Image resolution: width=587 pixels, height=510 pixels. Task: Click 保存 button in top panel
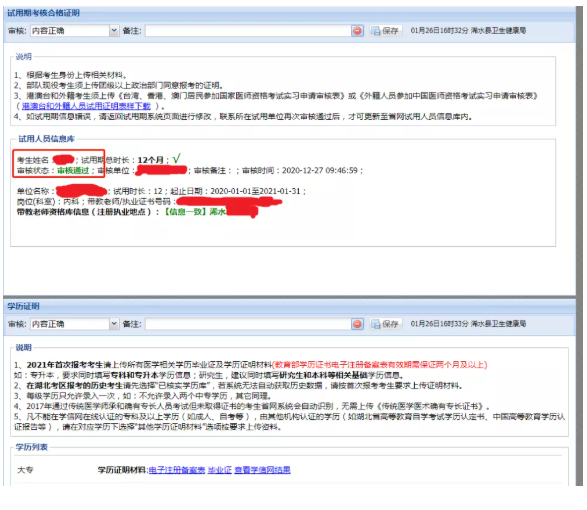386,31
